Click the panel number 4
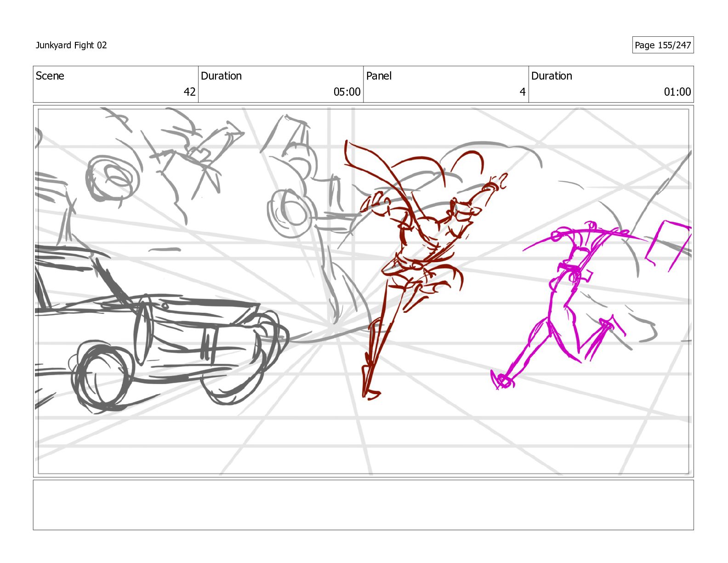728x563 pixels. pyautogui.click(x=523, y=92)
